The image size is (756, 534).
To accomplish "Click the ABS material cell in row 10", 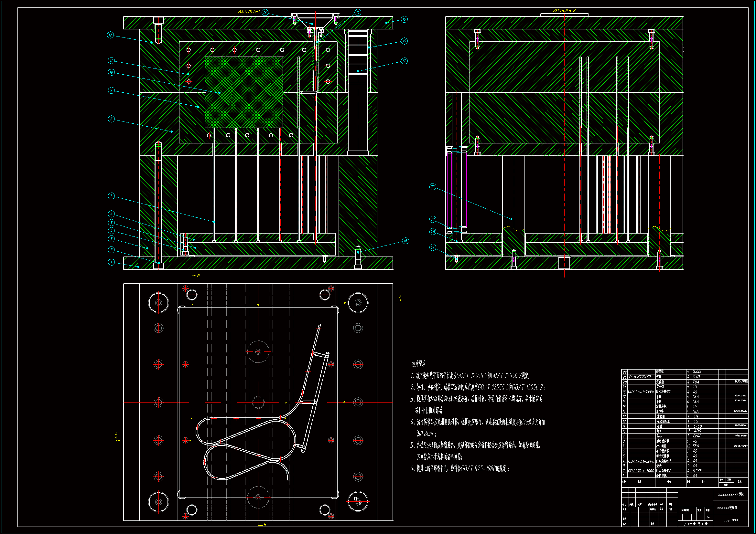I will 697,431.
